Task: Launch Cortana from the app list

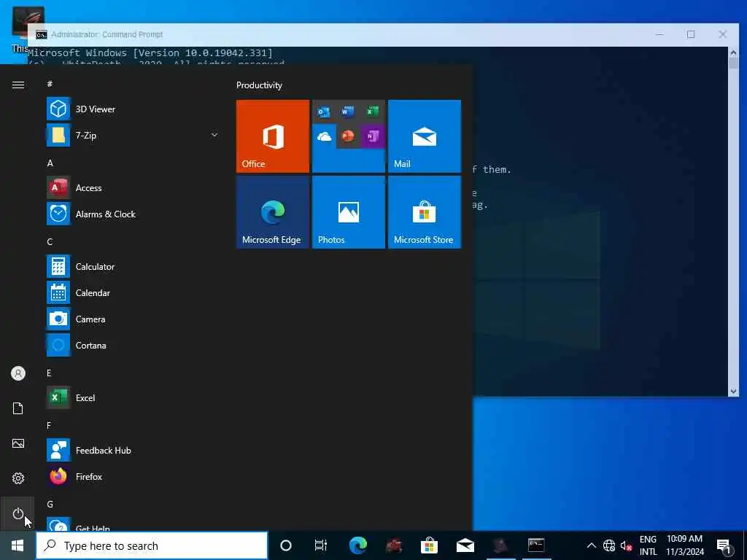Action: [133, 345]
